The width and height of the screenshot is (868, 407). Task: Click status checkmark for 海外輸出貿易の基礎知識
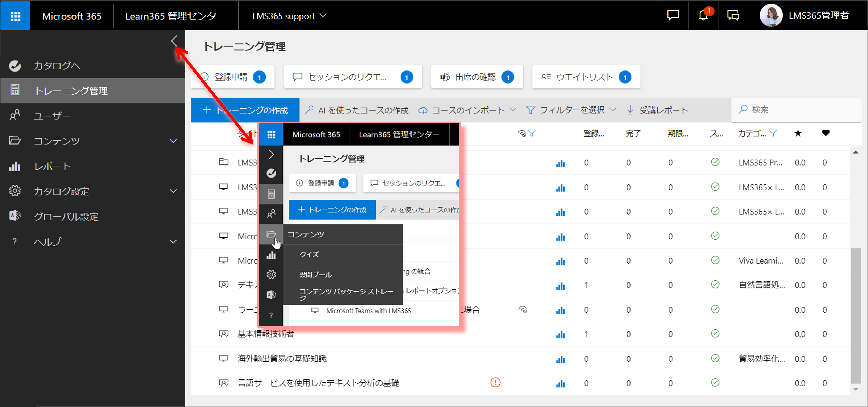click(x=715, y=358)
